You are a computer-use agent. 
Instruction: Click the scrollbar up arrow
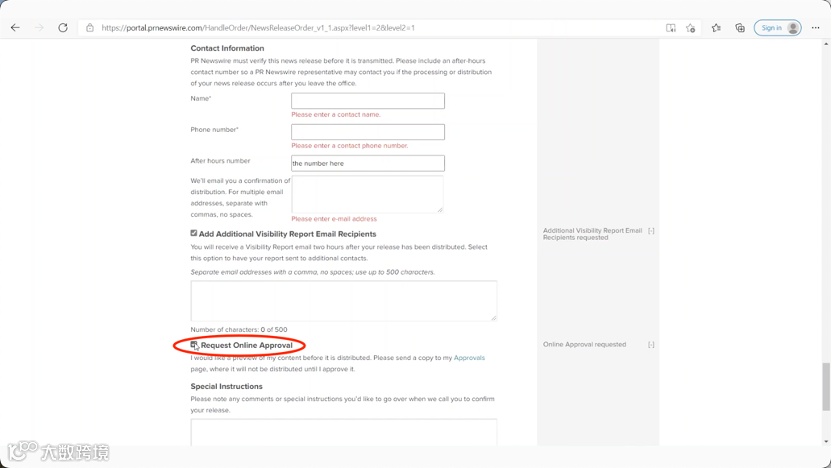(826, 44)
